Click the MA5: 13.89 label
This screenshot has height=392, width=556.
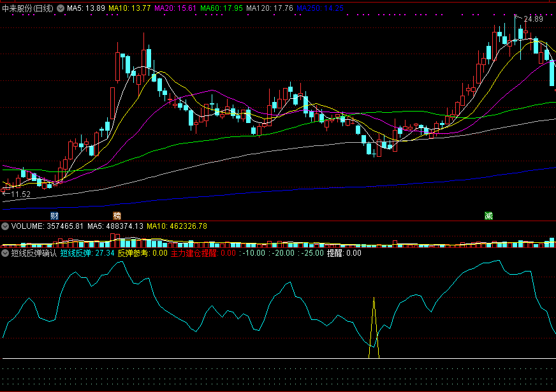(86, 8)
